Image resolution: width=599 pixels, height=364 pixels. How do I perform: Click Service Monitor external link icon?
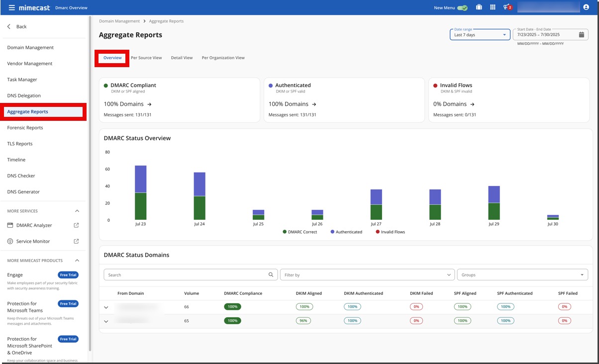tap(76, 241)
